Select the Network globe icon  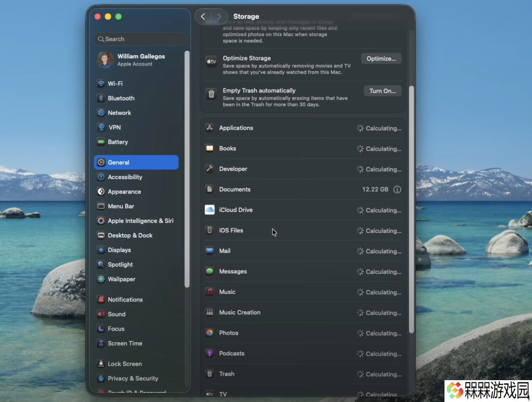[x=101, y=113]
